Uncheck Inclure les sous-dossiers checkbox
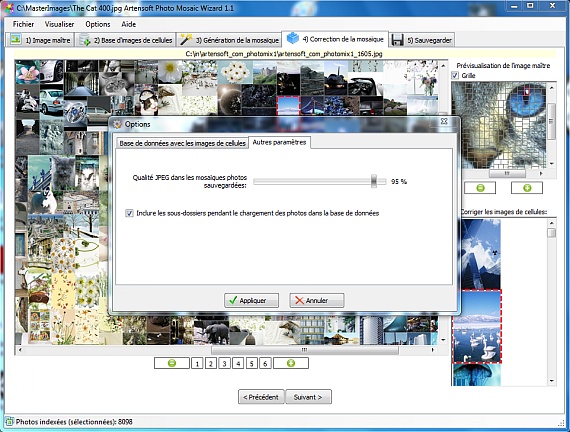 coord(129,213)
